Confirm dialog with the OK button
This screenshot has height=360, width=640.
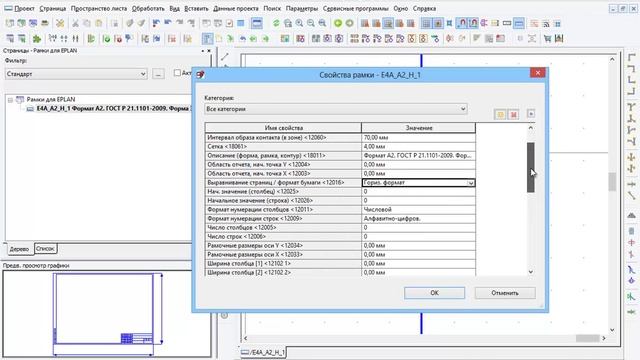434,293
